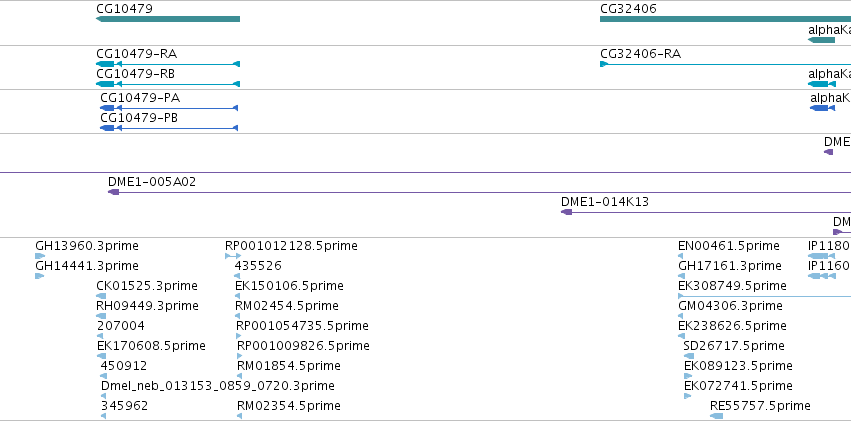Click the GH14441.3prime EST arrow
This screenshot has width=851, height=421.
click(39, 276)
